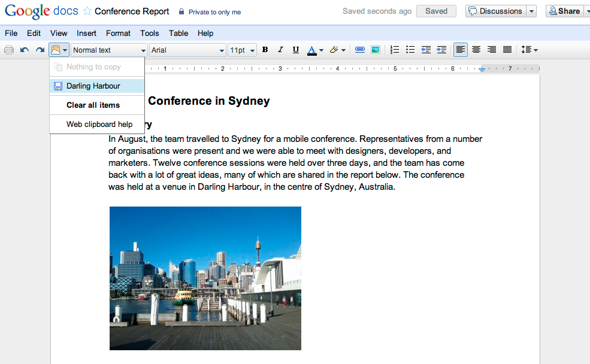Insert a link using the chain icon
This screenshot has width=590, height=364.
coord(360,50)
